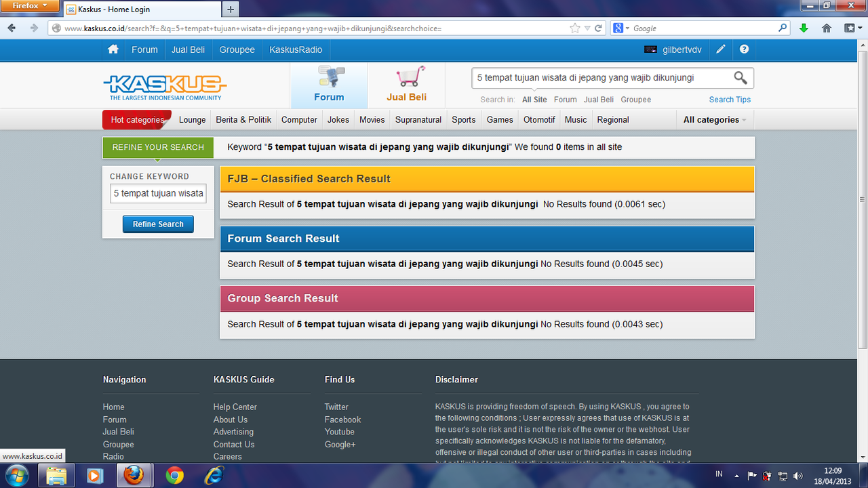Select the Kaskus - Home Login tab
Viewport: 868px width, 488px height.
click(142, 9)
